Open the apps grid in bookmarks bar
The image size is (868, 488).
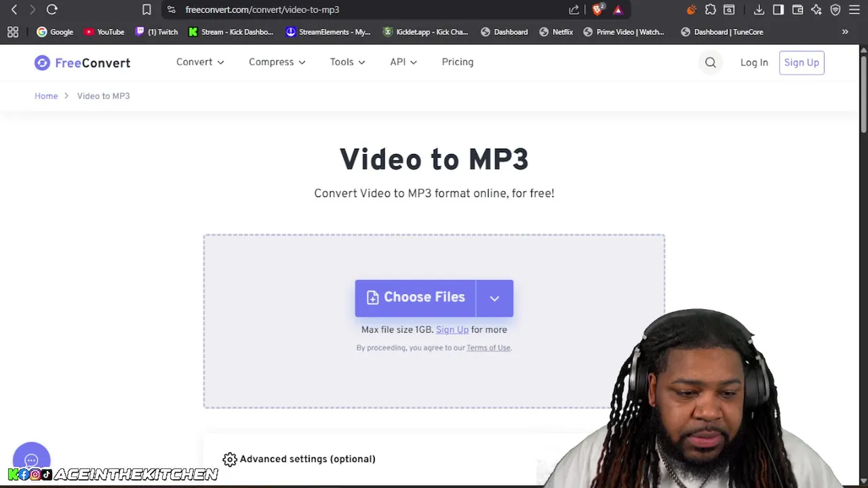(13, 32)
